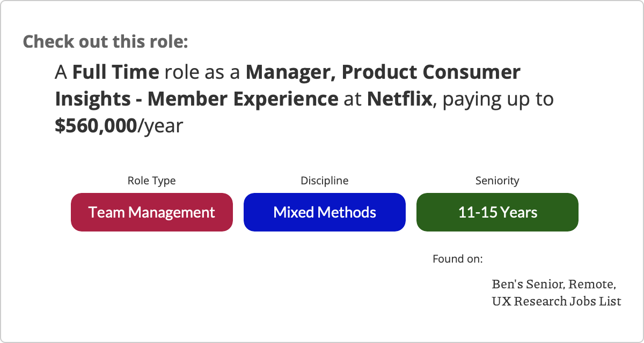Image resolution: width=644 pixels, height=343 pixels.
Task: Select the blue Mixed Methods badge
Action: click(x=325, y=212)
